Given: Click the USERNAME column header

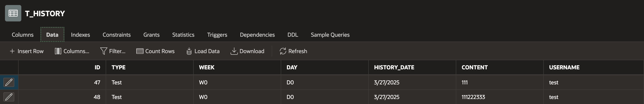Looking at the screenshot, I should click(564, 67).
